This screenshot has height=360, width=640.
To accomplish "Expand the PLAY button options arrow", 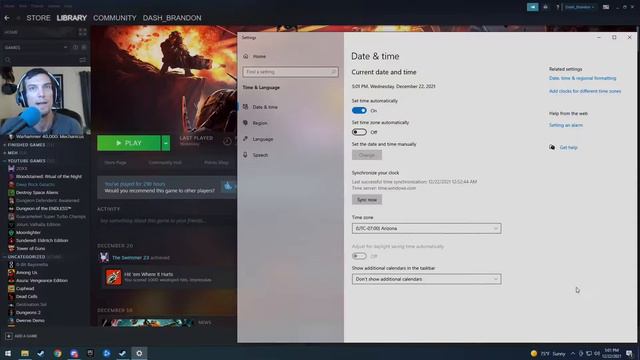I will pyautogui.click(x=166, y=143).
